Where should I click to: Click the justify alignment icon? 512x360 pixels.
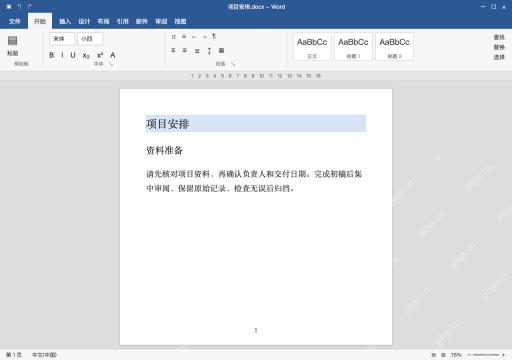point(197,51)
